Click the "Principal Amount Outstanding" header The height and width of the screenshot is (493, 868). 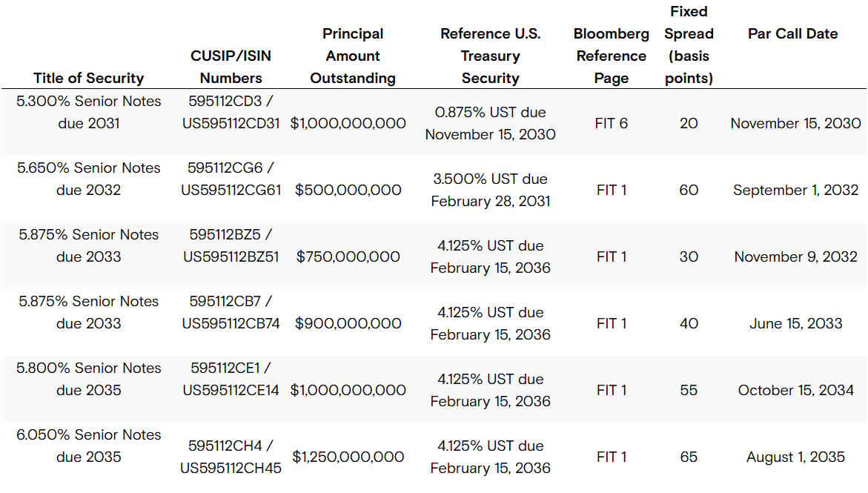tap(353, 56)
